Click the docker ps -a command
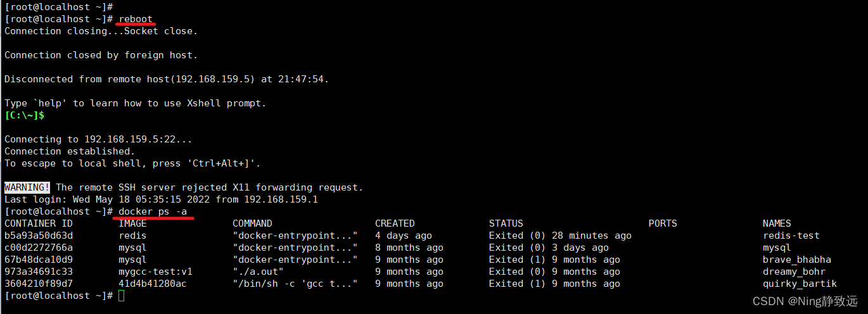The height and width of the screenshot is (314, 868). [153, 211]
